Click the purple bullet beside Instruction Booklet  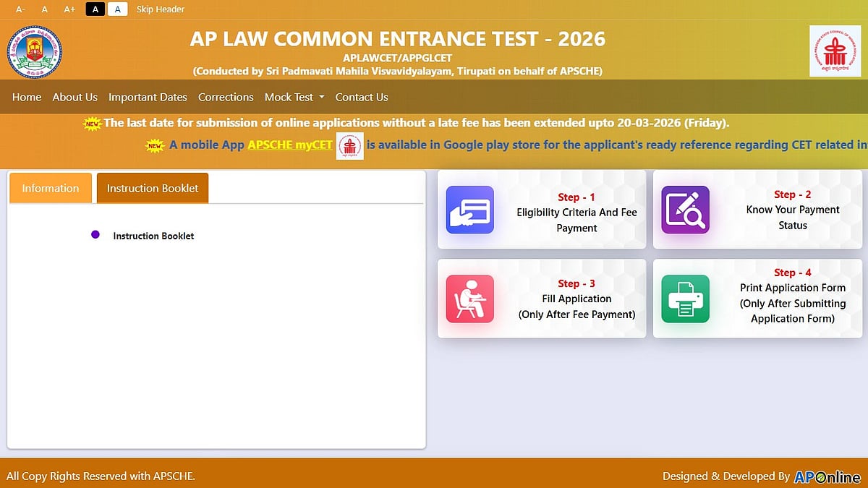pyautogui.click(x=95, y=235)
